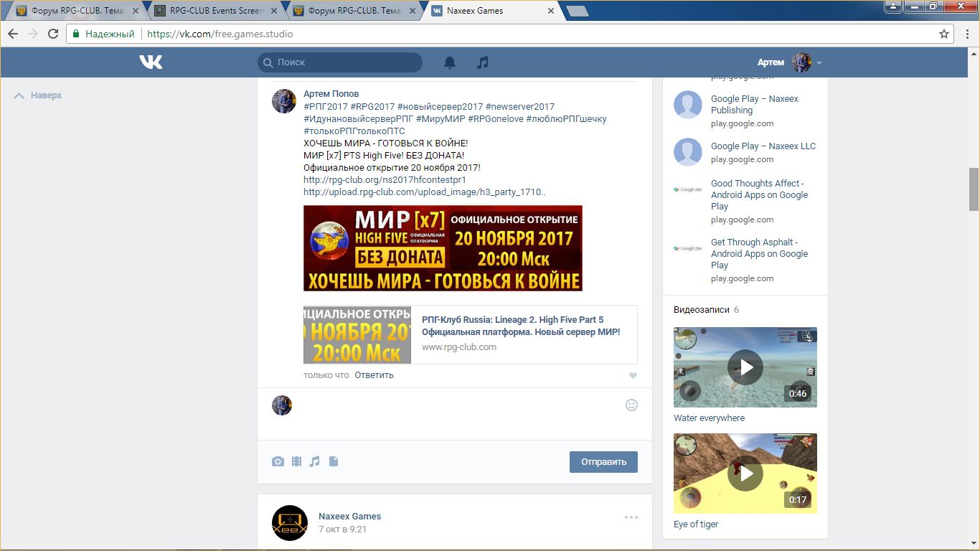Go back in the browser
This screenshot has width=980, height=551.
pos(13,34)
